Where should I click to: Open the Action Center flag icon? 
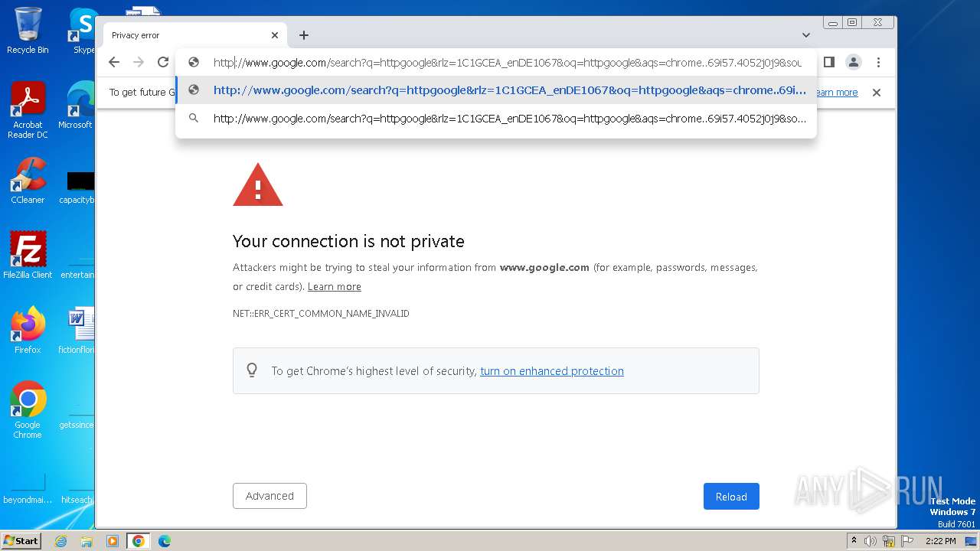[x=906, y=541]
